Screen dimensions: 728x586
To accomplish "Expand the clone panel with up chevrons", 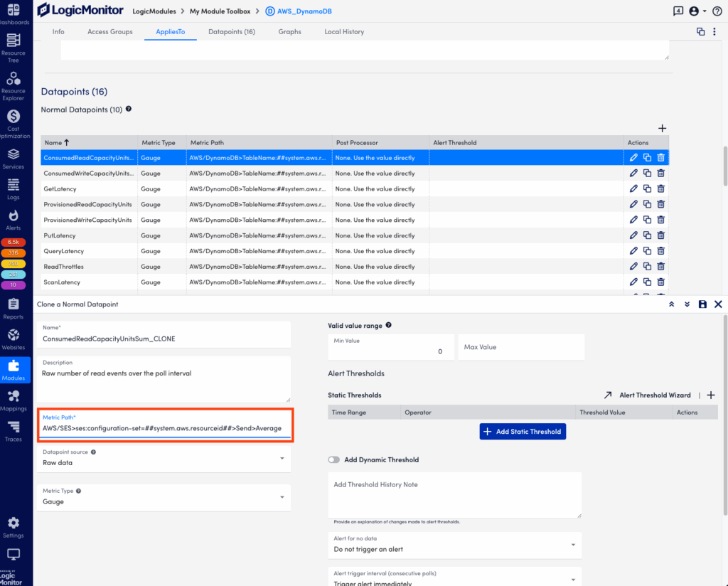I will 672,304.
